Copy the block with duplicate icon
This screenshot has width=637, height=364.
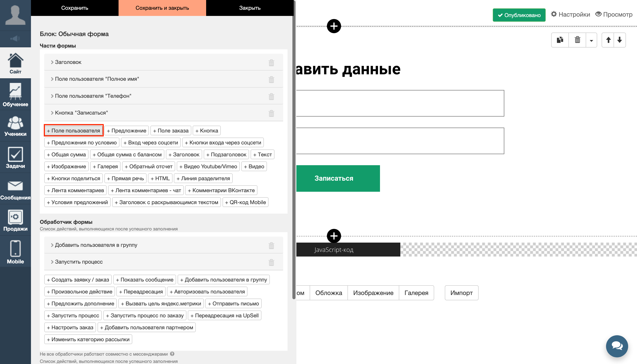click(560, 40)
